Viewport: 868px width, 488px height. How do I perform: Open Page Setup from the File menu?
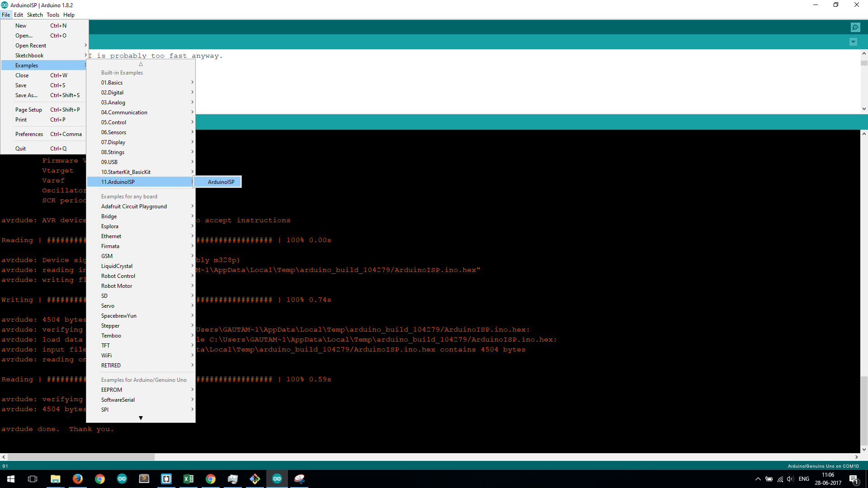coord(44,110)
